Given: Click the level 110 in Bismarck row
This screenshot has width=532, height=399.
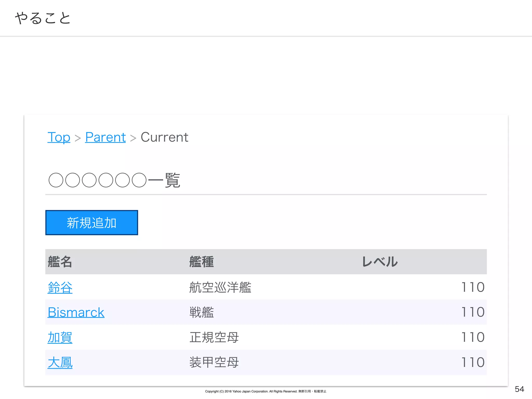Looking at the screenshot, I should (x=473, y=312).
